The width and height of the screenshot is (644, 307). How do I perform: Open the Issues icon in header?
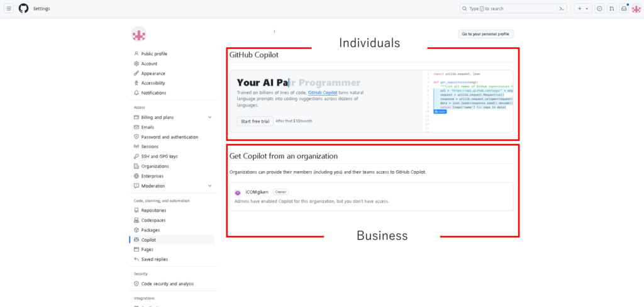(599, 9)
